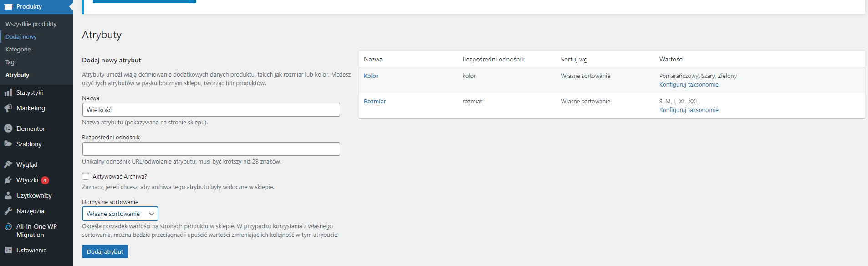Click the Użytkownicy person icon
The width and height of the screenshot is (868, 266).
coord(8,195)
